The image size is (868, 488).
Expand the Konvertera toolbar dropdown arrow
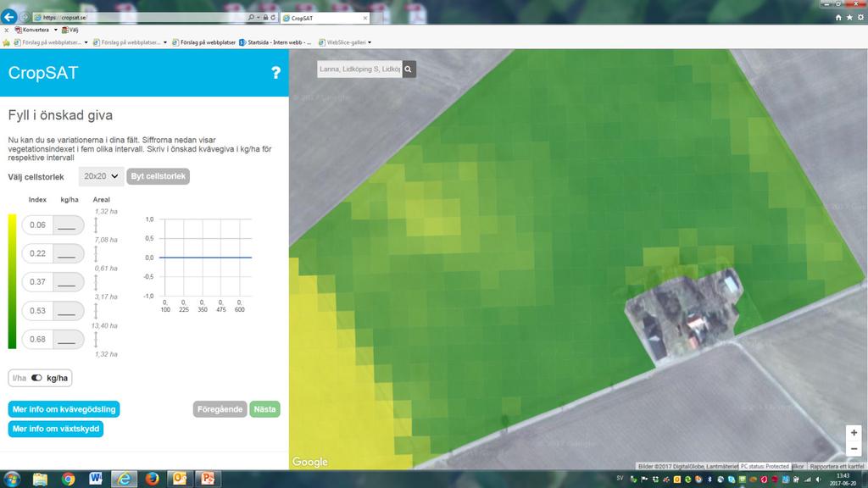point(55,30)
